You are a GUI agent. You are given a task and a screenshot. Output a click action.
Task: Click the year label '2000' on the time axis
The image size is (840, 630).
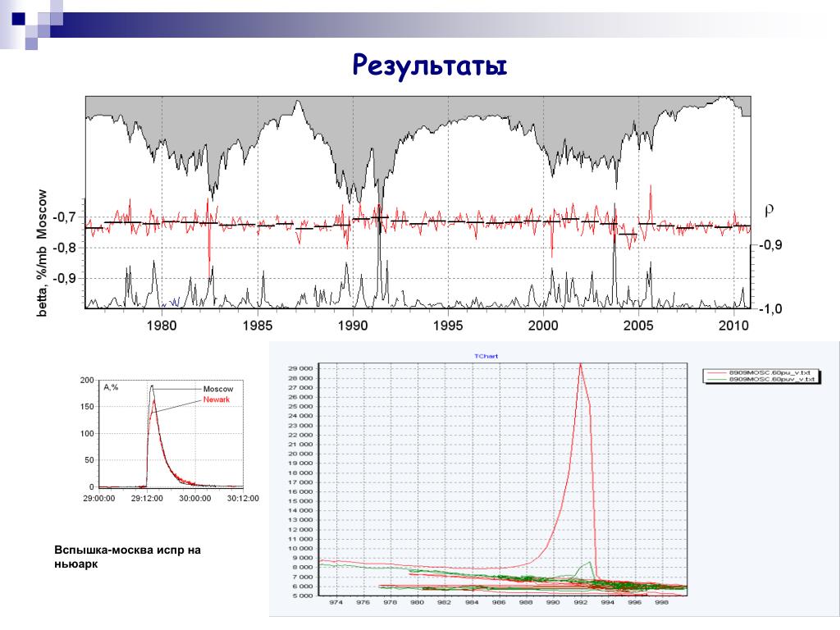pyautogui.click(x=543, y=325)
